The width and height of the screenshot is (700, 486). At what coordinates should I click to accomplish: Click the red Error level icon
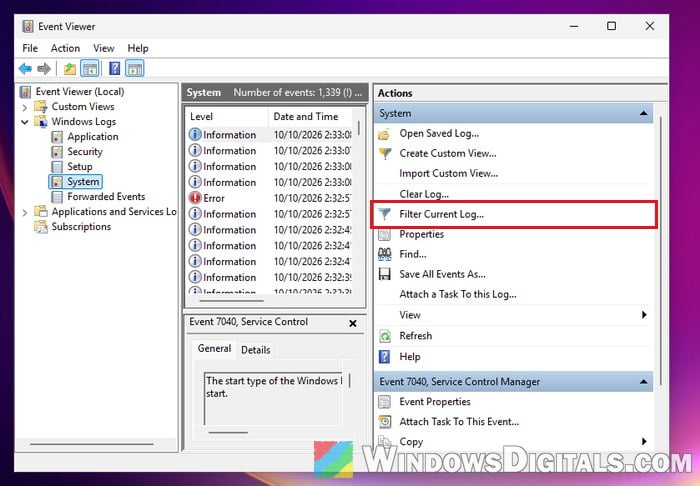coord(195,198)
